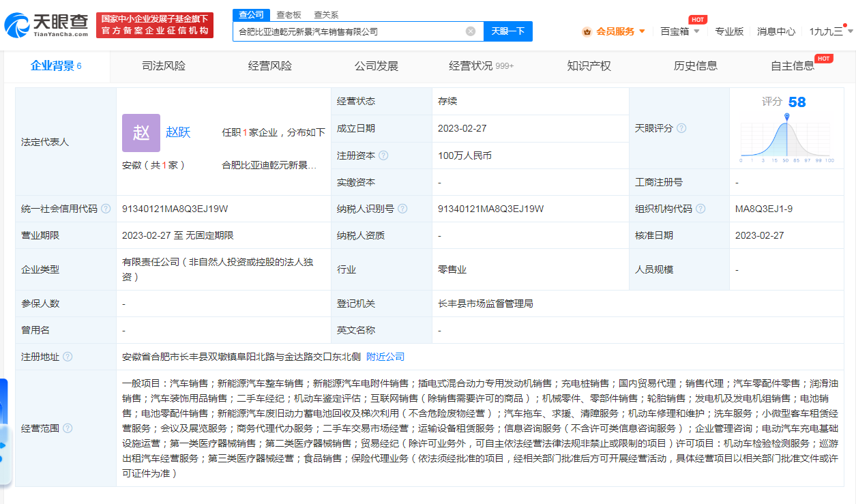This screenshot has height=504, width=856.
Task: Clear the search box via the × icon
Action: pos(469,31)
